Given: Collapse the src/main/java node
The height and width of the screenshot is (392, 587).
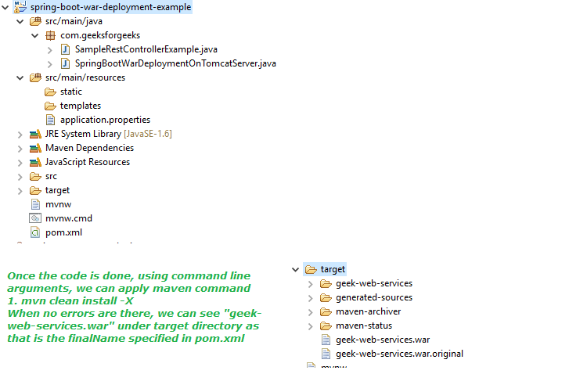Looking at the screenshot, I should (x=20, y=22).
